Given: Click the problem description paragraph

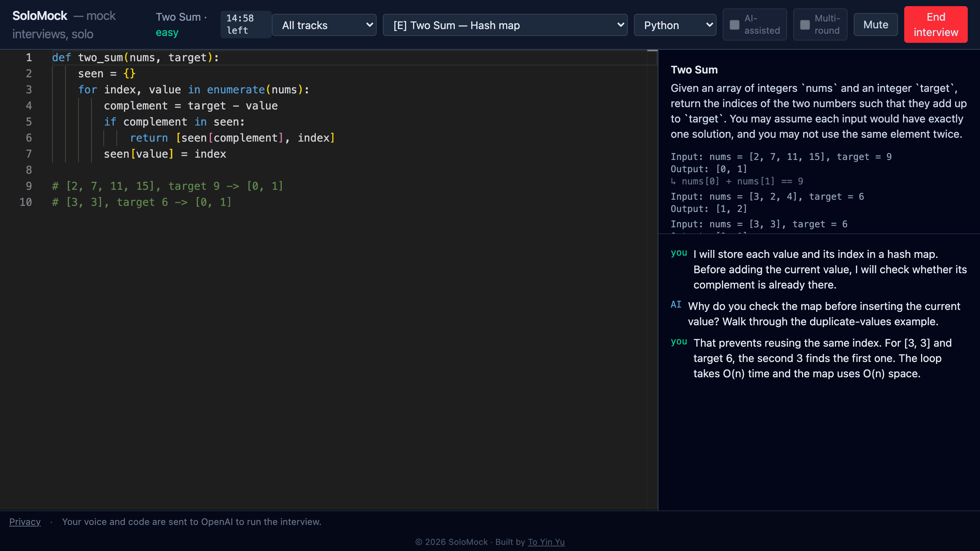Looking at the screenshot, I should click(818, 111).
